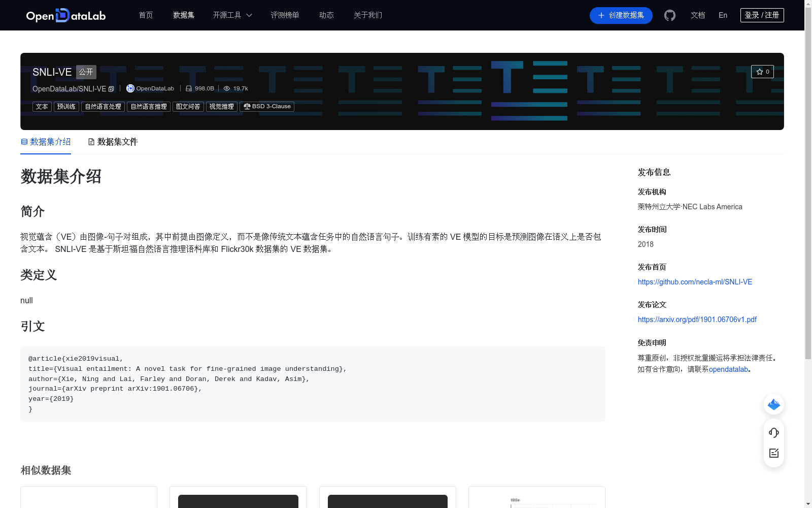Open the OpenDataLab home logo
Viewport: 812px width, 508px height.
point(66,15)
